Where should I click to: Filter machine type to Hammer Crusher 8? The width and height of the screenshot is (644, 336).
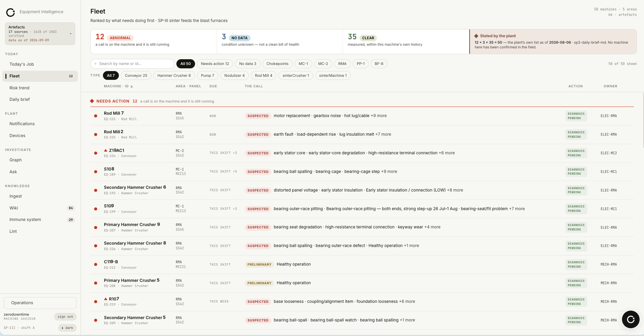coord(174,75)
